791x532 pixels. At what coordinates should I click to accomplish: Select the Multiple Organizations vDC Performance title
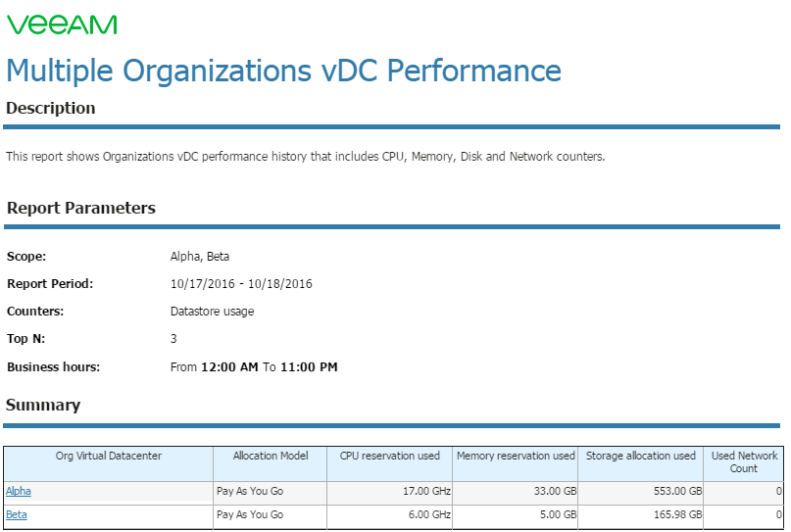pos(283,71)
